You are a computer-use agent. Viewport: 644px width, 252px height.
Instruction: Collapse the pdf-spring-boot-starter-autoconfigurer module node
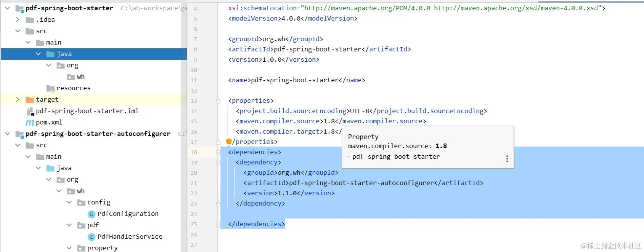tap(7, 134)
